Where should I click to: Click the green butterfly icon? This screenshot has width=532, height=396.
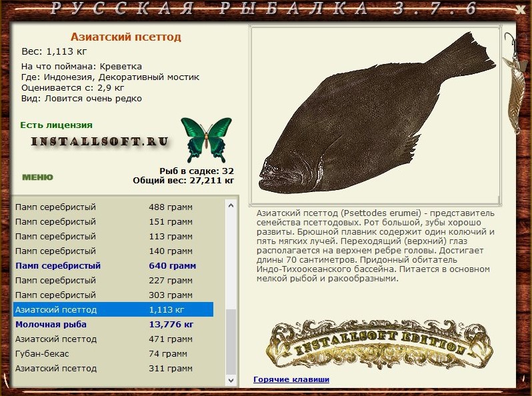206,140
